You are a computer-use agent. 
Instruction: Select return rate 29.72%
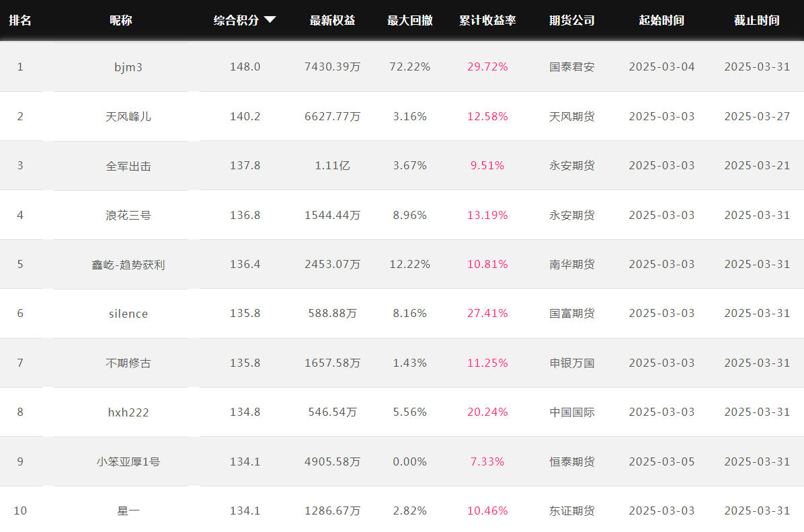tap(487, 66)
